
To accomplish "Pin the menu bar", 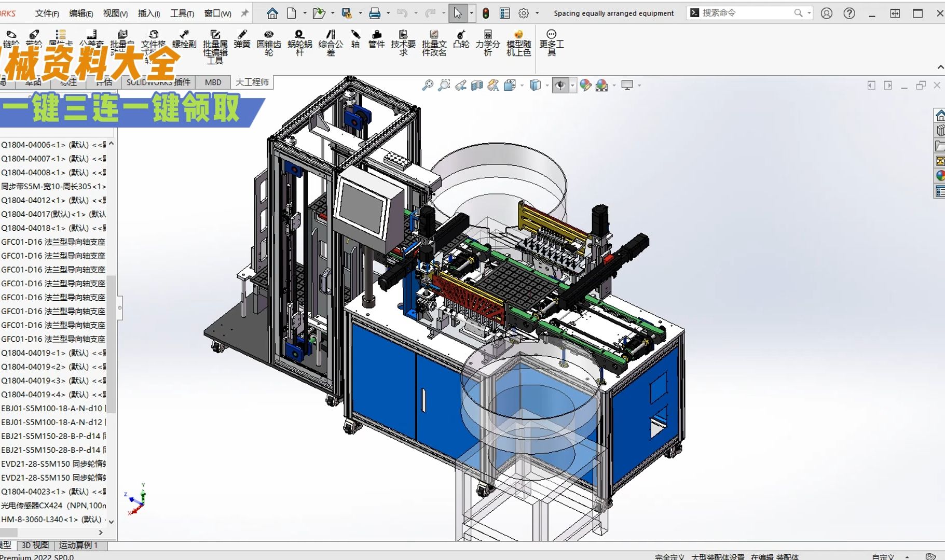I will click(245, 13).
